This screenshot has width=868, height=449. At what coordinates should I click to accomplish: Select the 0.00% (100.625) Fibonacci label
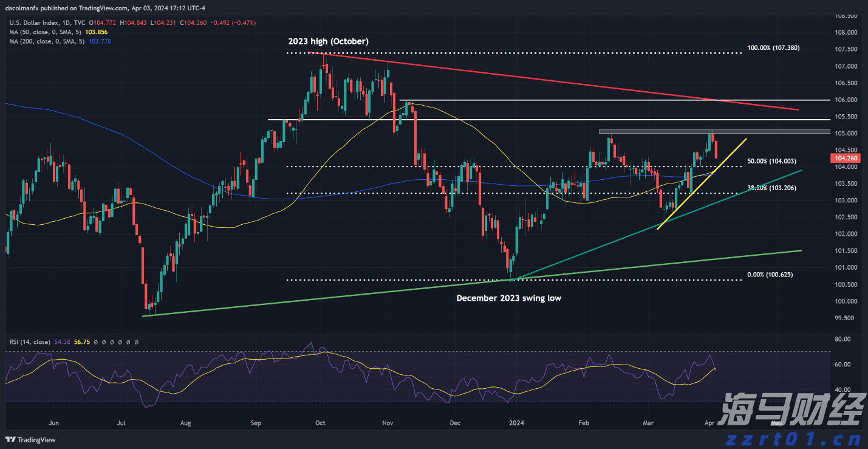pos(770,275)
